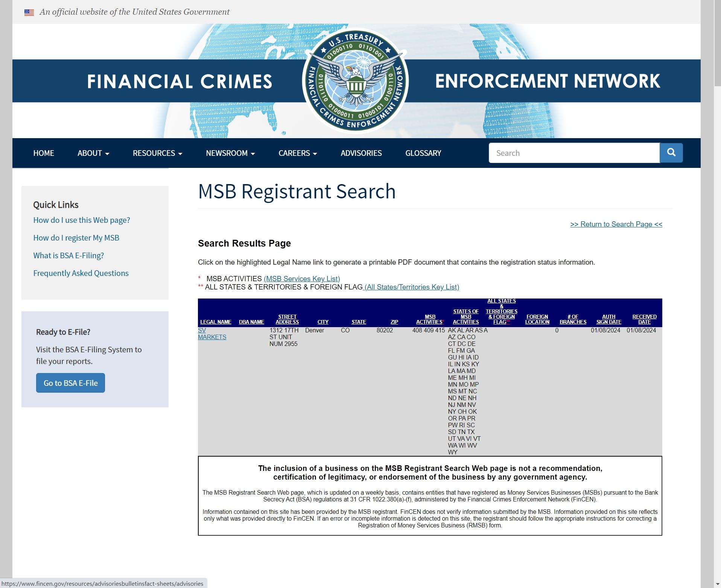Click the magnifier search button
Screen dimensions: 721x588
(671, 153)
